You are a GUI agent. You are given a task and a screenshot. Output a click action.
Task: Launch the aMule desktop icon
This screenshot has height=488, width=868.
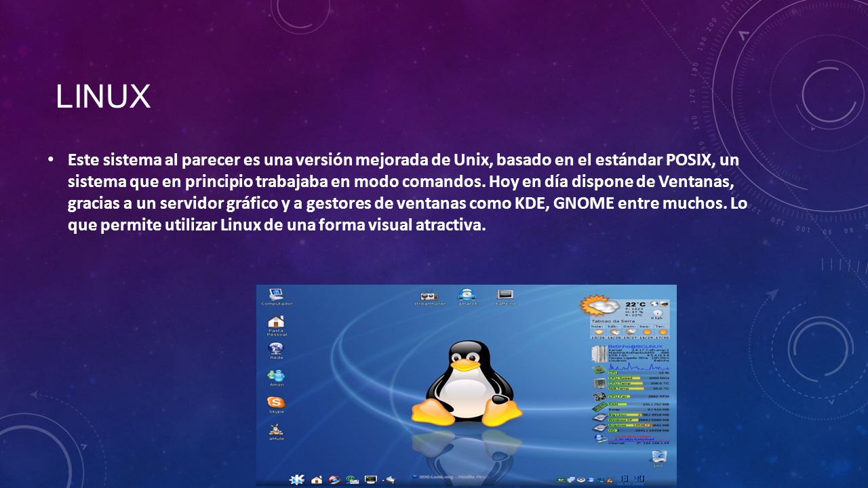(276, 431)
